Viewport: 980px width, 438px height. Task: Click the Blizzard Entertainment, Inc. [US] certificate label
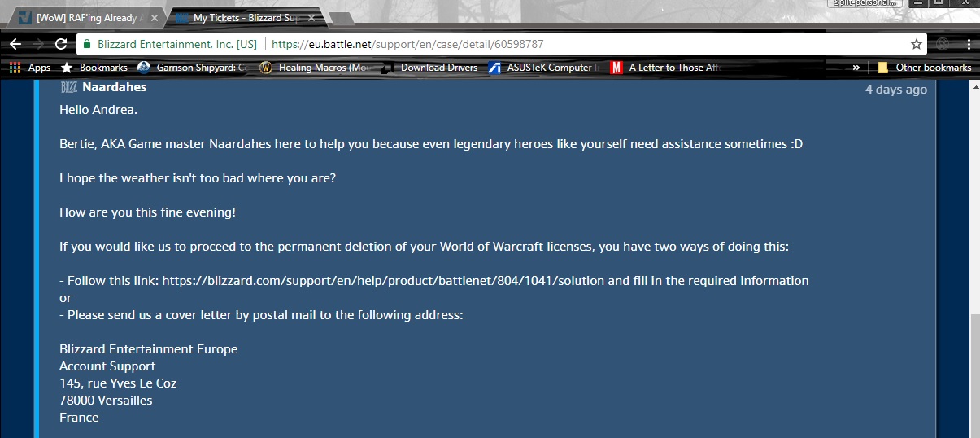tap(176, 44)
